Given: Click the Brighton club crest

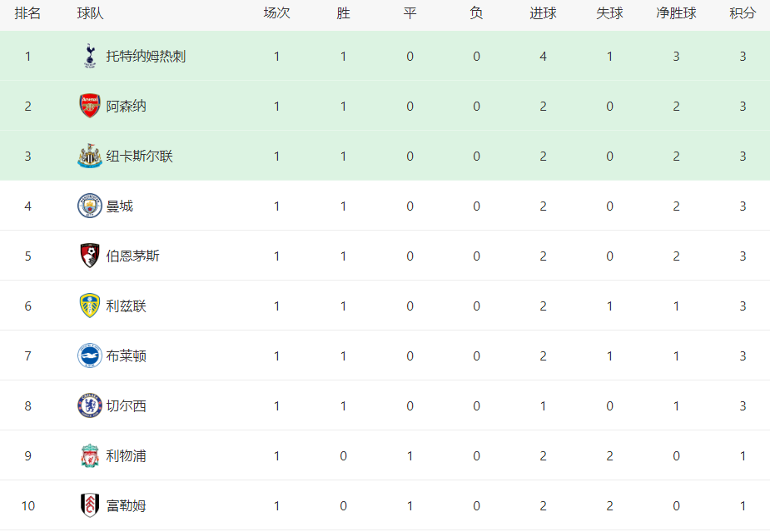Looking at the screenshot, I should pyautogui.click(x=90, y=355).
